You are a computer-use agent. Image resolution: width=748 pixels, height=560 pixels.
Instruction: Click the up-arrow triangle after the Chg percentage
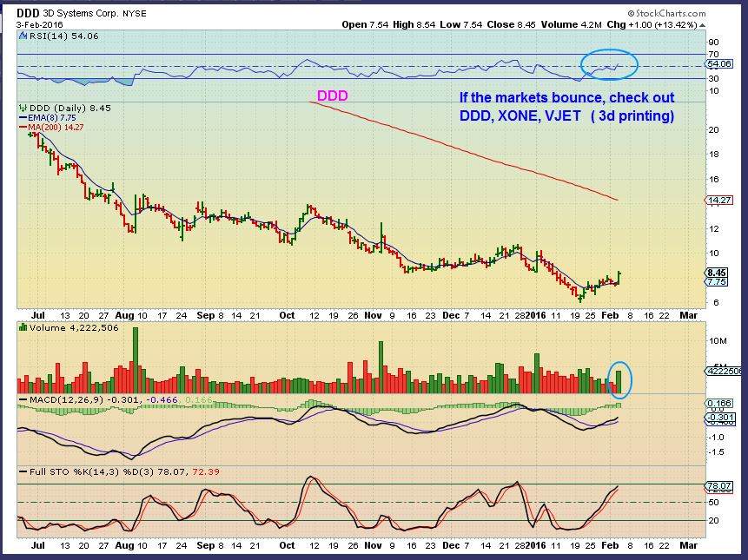pyautogui.click(x=703, y=25)
